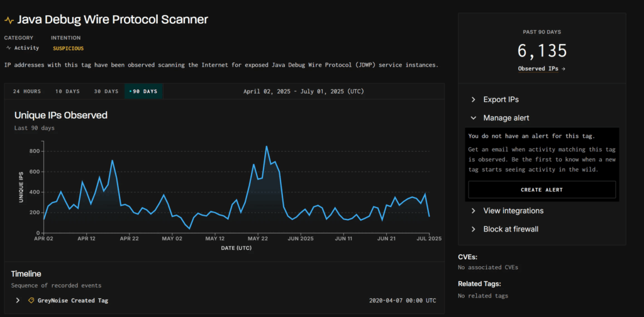Click the 800 y-axis value label
The width and height of the screenshot is (644, 317).
click(34, 151)
